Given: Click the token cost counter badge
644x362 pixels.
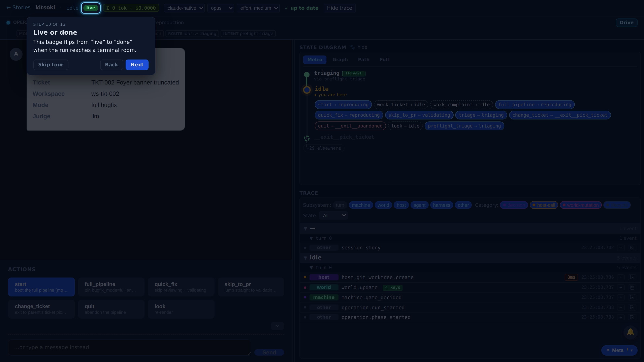Looking at the screenshot, I should pos(131,8).
